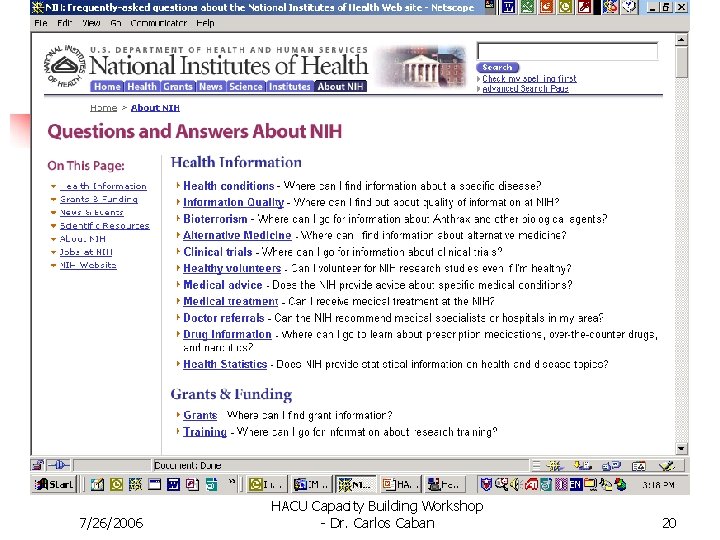This screenshot has height=540, width=720.
Task: Open the Help menu
Action: pyautogui.click(x=205, y=23)
